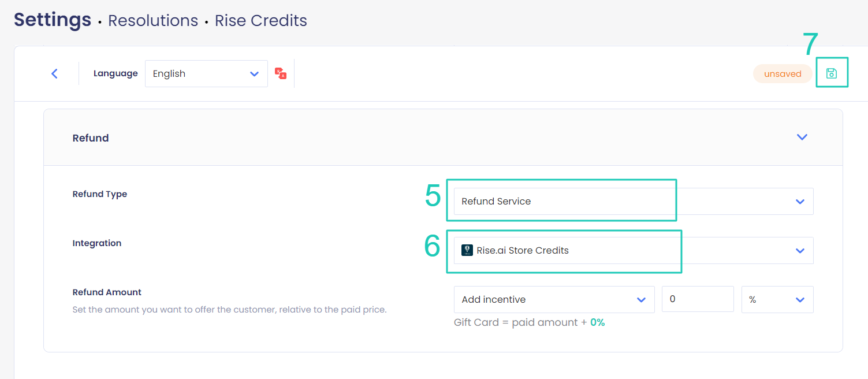Open the percent unit dropdown
The width and height of the screenshot is (868, 379).
[x=777, y=299]
